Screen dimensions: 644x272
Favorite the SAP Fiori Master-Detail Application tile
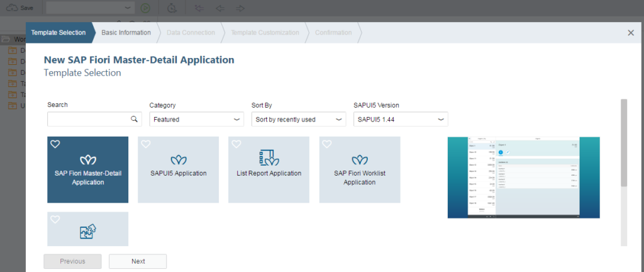point(55,144)
